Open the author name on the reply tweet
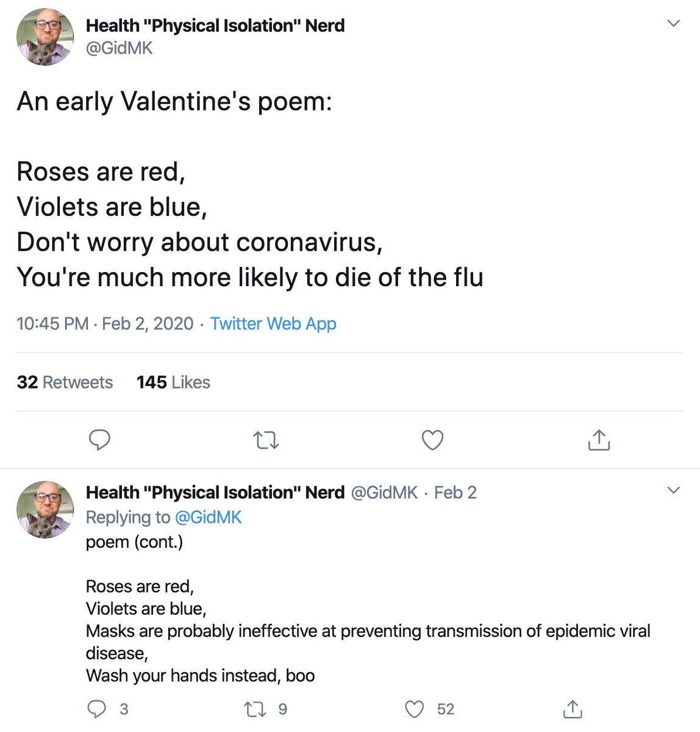The image size is (700, 732). click(x=215, y=492)
